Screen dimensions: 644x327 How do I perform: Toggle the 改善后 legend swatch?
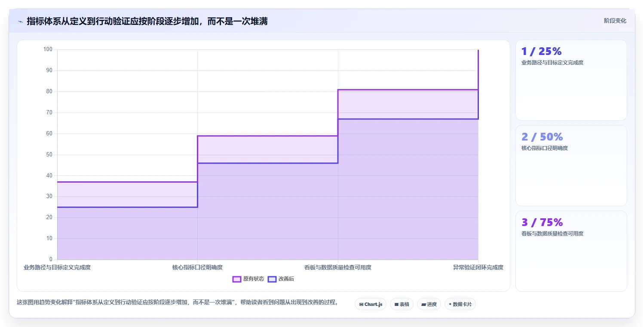point(272,279)
